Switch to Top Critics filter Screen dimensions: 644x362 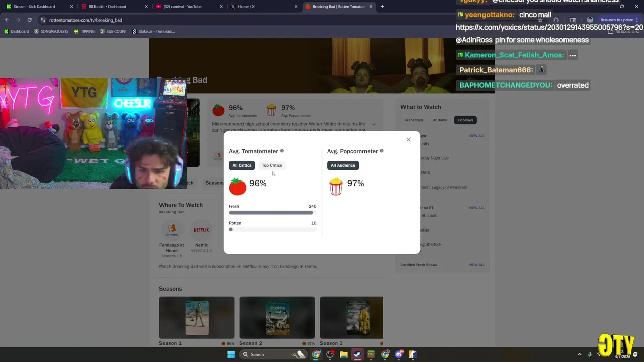pyautogui.click(x=272, y=165)
